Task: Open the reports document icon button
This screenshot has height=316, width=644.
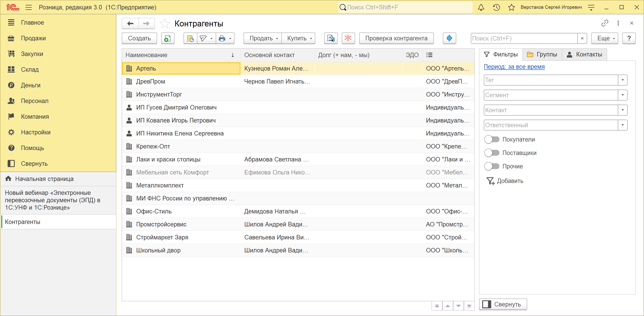Action: click(190, 38)
